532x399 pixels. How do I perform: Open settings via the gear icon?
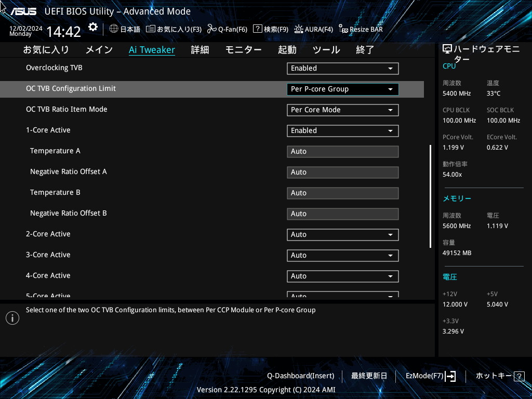point(93,27)
